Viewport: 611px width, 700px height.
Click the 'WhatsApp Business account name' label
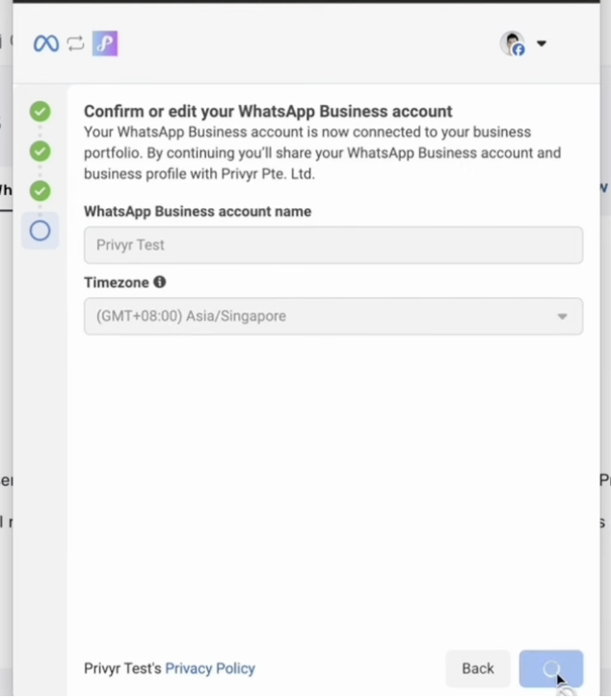click(x=198, y=211)
